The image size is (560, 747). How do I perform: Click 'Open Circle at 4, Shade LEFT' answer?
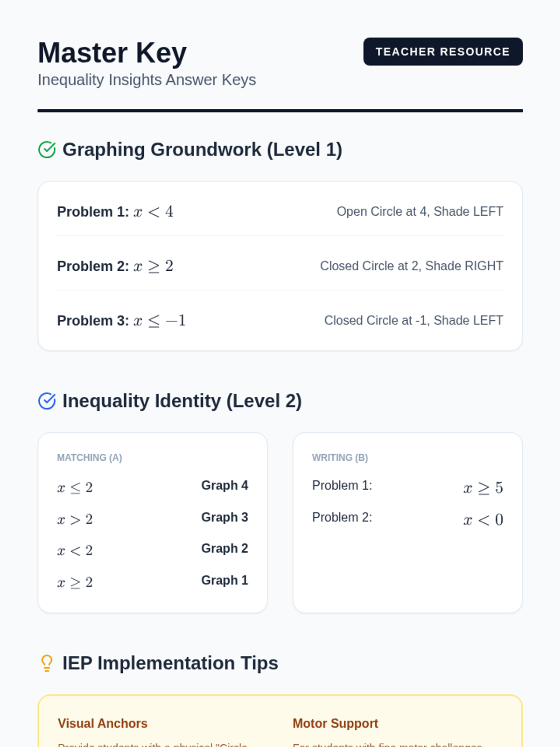click(x=420, y=211)
